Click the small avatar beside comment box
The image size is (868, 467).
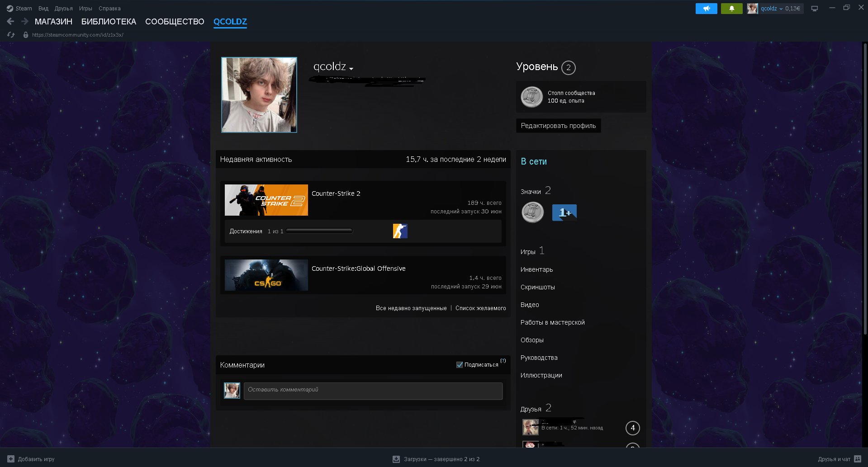232,391
